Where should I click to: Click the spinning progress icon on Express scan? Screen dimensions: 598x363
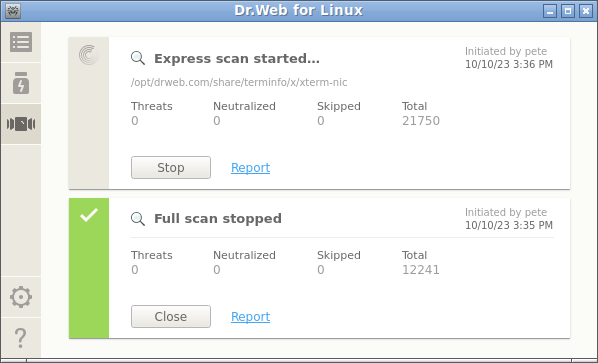coord(89,55)
